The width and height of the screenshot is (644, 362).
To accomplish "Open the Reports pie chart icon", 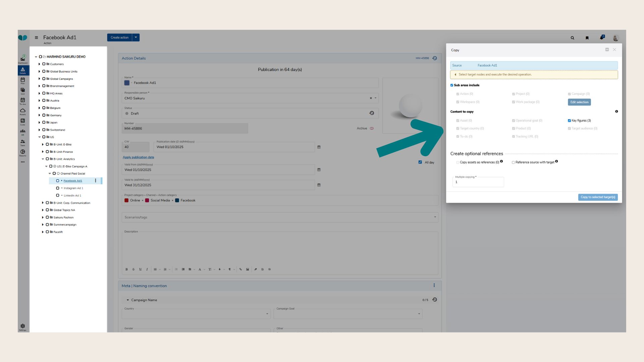I will tap(23, 152).
